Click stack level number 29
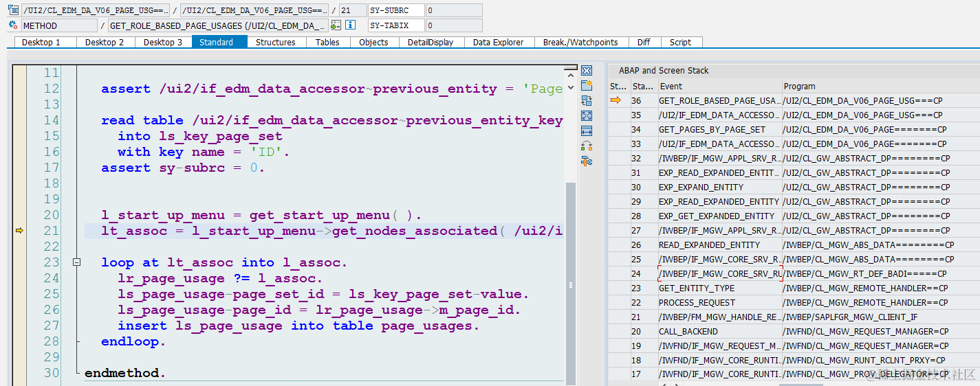This screenshot has width=980, height=386. pos(636,201)
